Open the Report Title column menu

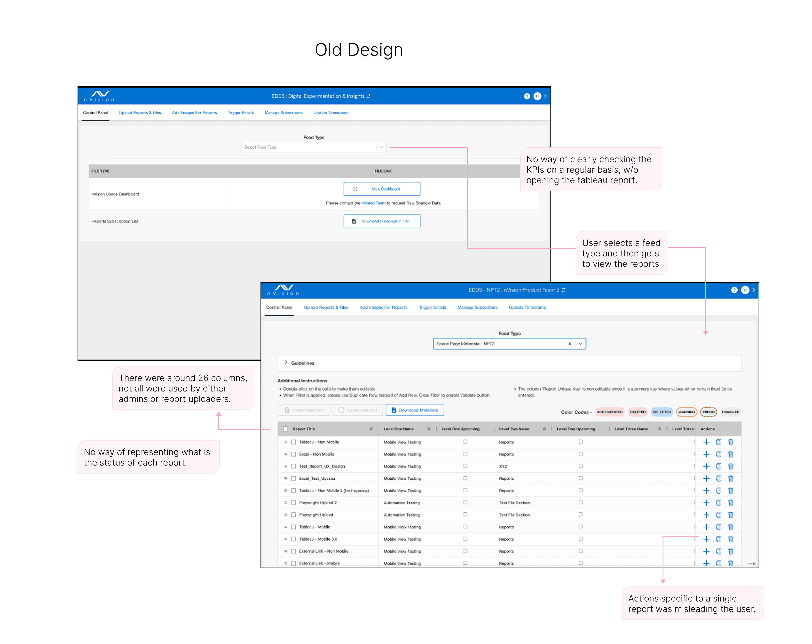point(371,429)
